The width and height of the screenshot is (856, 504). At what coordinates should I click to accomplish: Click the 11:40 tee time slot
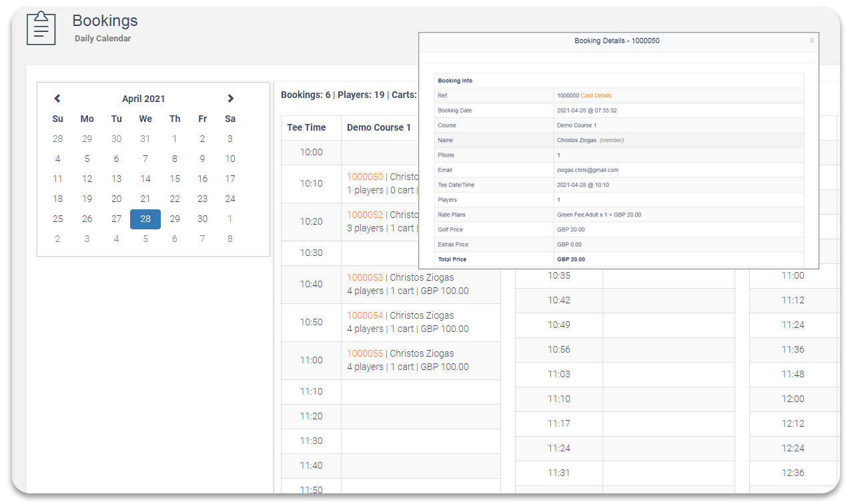click(x=311, y=465)
